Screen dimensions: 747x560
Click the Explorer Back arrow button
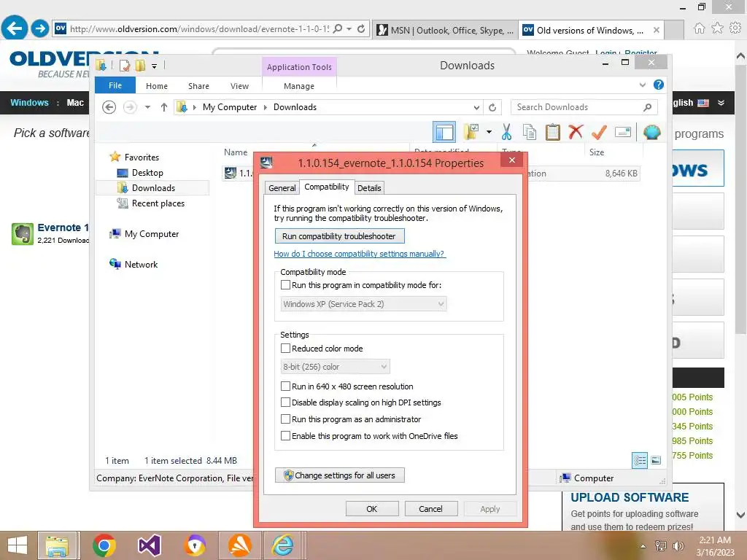coord(109,107)
